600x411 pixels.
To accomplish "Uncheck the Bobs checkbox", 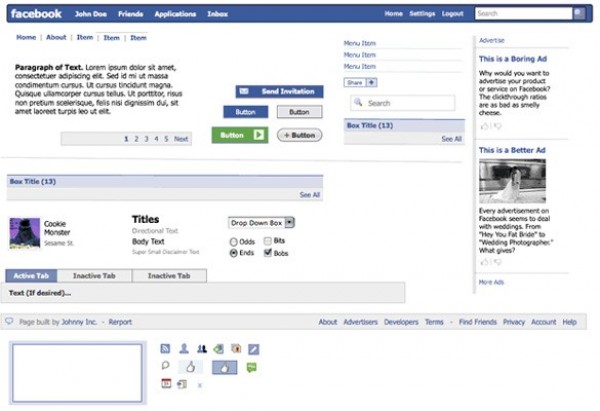I will pyautogui.click(x=267, y=253).
